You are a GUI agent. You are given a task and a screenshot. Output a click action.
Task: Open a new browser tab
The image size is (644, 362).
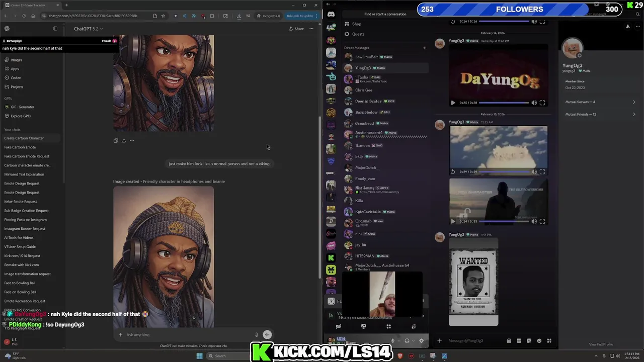(66, 5)
